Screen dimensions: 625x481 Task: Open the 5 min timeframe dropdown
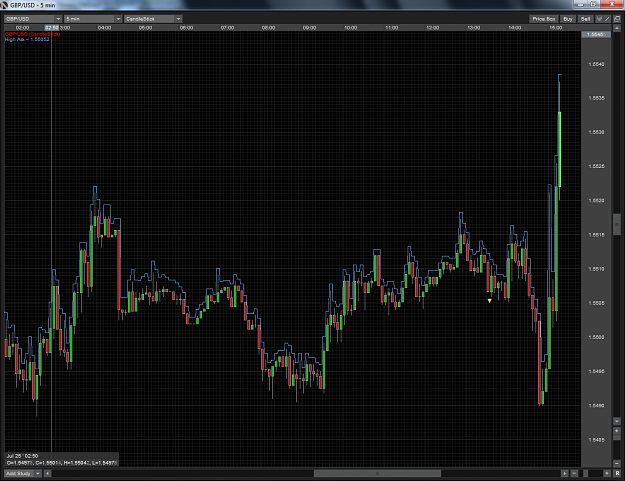[93, 19]
